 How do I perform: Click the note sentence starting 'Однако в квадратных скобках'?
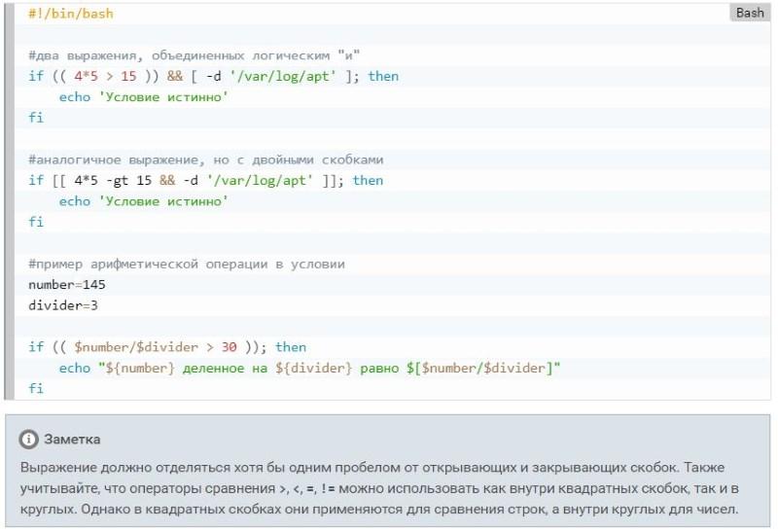click(x=409, y=510)
